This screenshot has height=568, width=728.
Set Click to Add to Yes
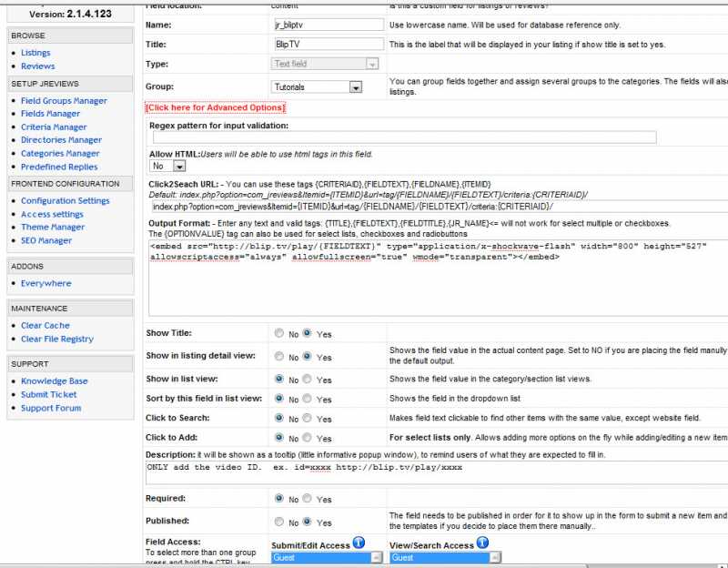click(307, 438)
